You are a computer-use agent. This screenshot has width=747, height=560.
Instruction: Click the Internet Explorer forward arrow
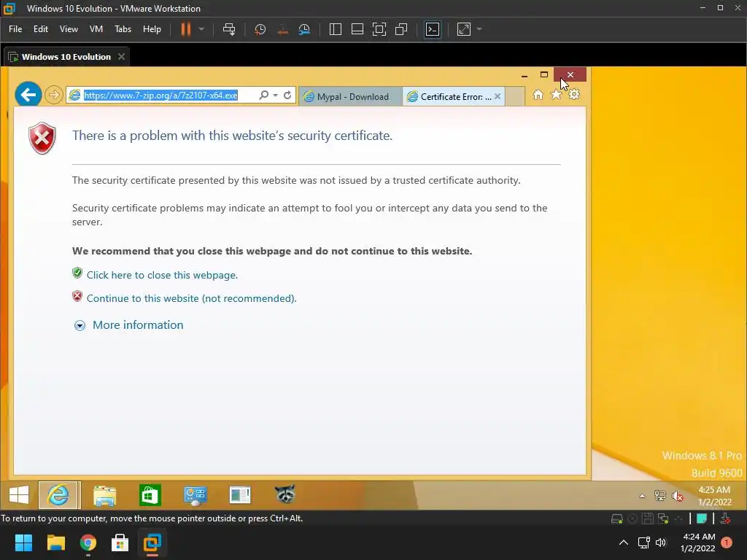pyautogui.click(x=54, y=95)
